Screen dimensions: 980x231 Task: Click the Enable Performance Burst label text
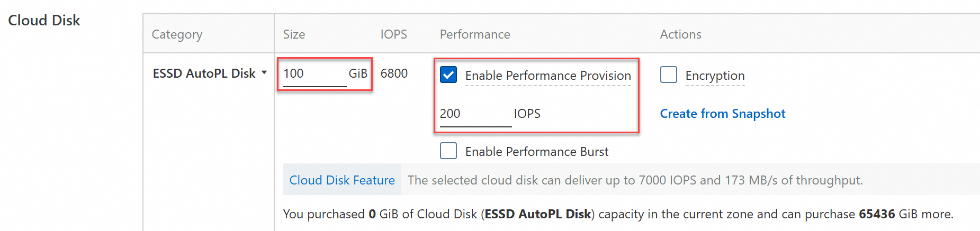(537, 152)
